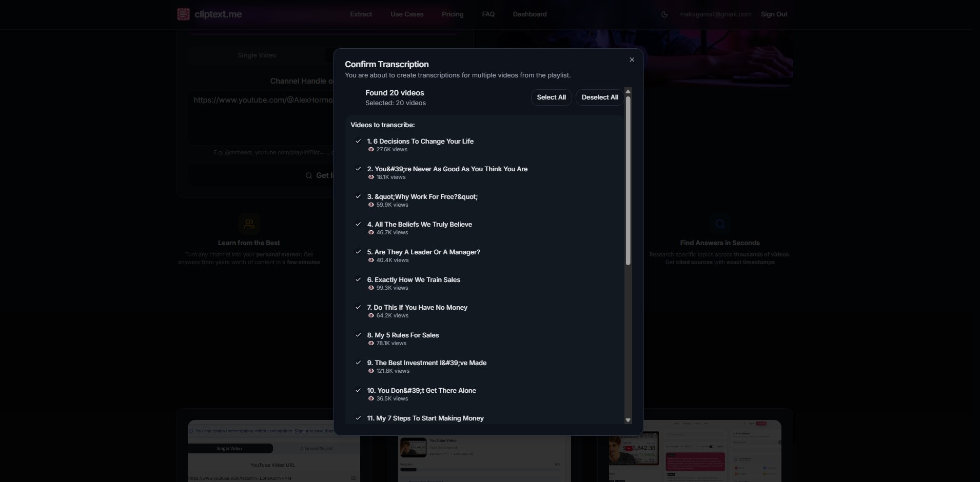Image resolution: width=980 pixels, height=482 pixels.
Task: Click the "Videos to transcribe:" label
Action: 383,125
